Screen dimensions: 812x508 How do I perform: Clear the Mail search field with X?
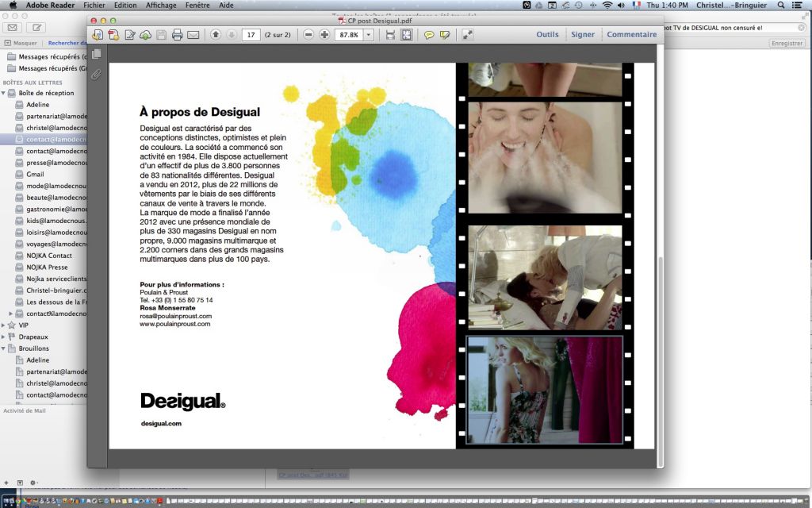(802, 28)
